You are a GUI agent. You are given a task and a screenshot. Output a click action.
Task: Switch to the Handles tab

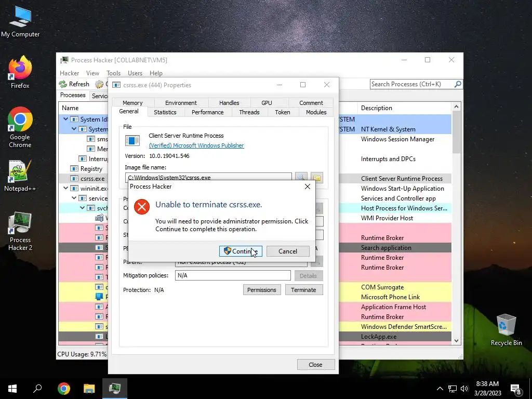229,102
